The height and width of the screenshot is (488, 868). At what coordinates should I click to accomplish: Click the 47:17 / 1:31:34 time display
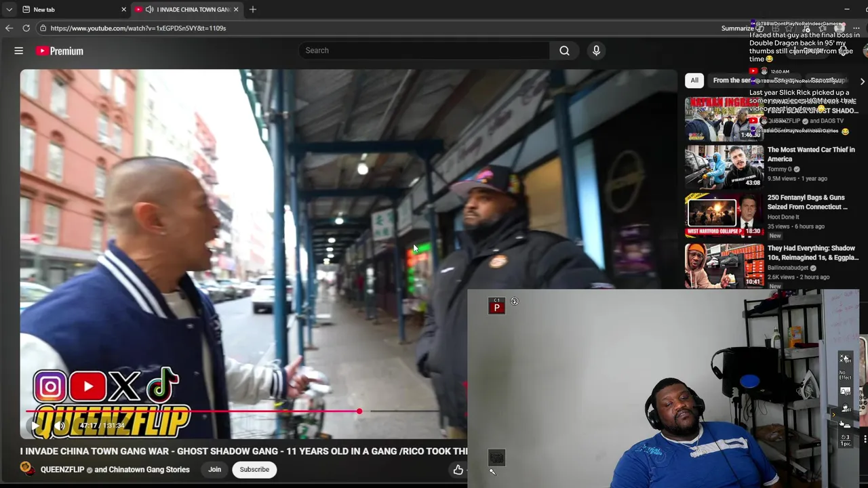102,426
